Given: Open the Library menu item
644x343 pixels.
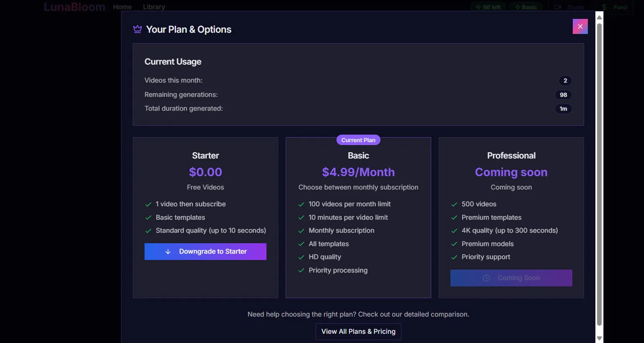Looking at the screenshot, I should 154,7.
